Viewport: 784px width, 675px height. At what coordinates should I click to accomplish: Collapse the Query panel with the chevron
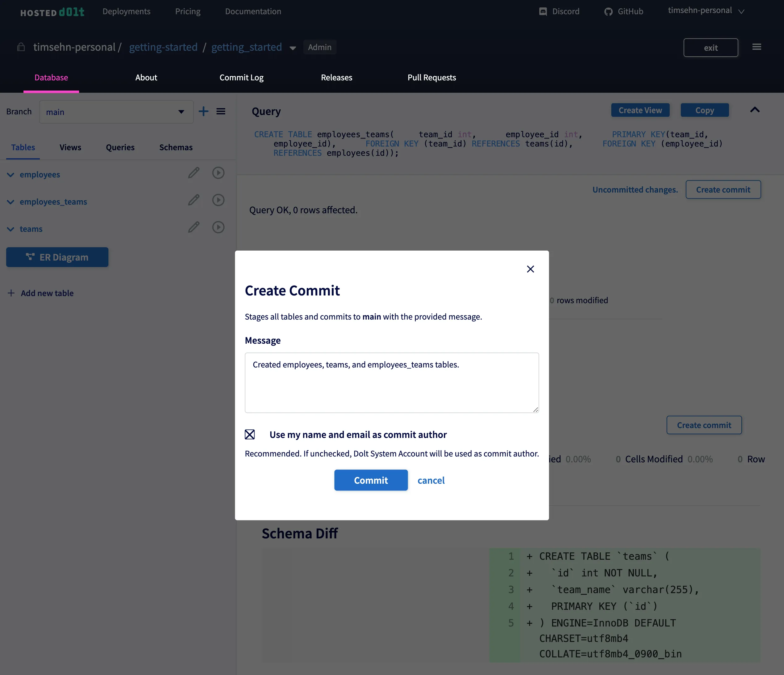pos(754,110)
